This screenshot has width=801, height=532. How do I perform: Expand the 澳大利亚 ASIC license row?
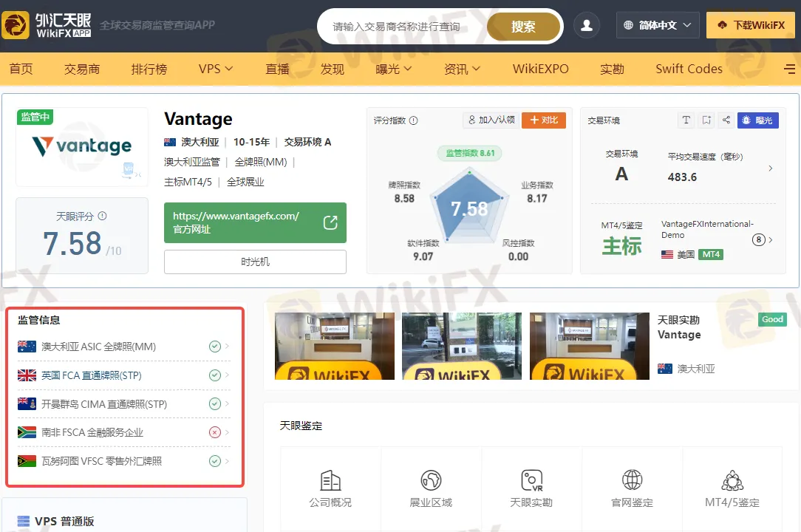click(x=228, y=347)
